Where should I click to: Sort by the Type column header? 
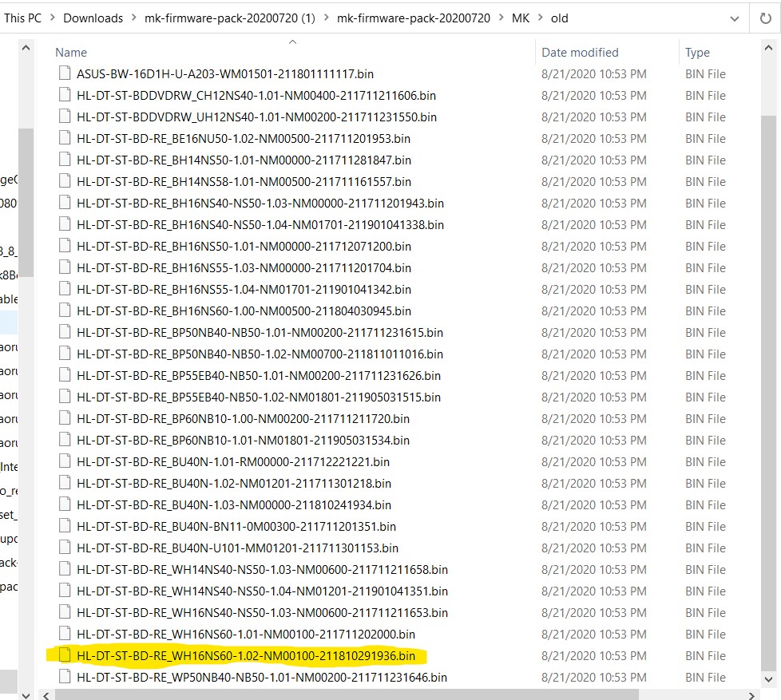coord(697,52)
